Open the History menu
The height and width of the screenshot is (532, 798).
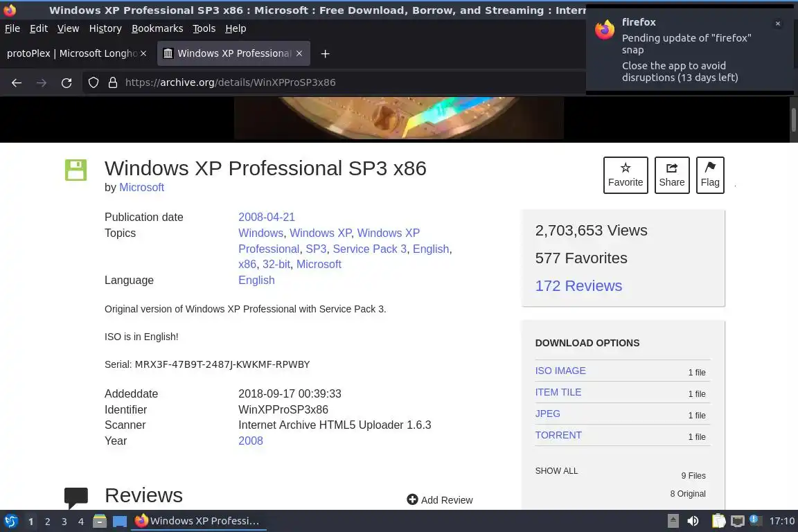click(x=105, y=28)
